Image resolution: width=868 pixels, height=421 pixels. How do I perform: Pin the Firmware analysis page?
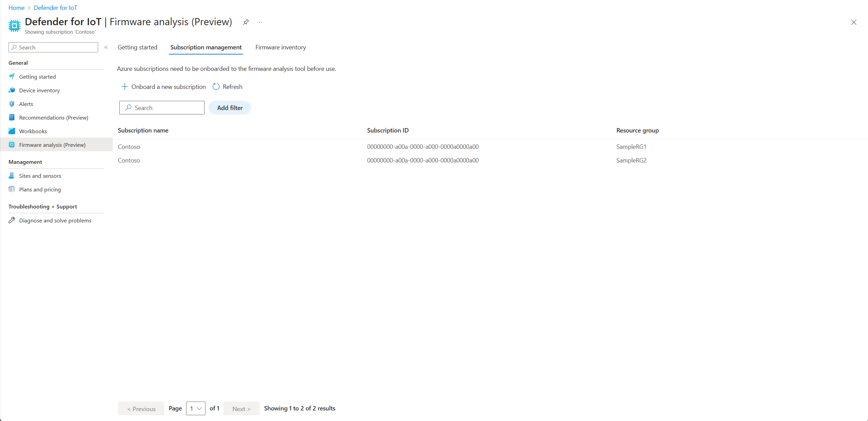246,22
